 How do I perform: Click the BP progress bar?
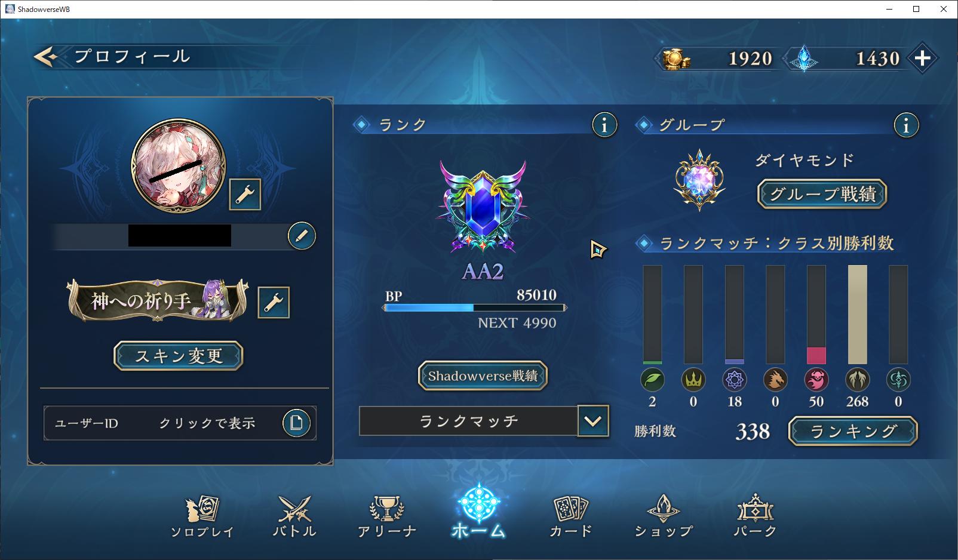coord(474,308)
